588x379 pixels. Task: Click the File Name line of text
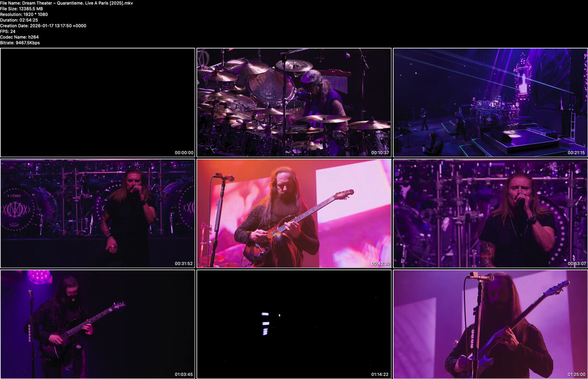67,3
